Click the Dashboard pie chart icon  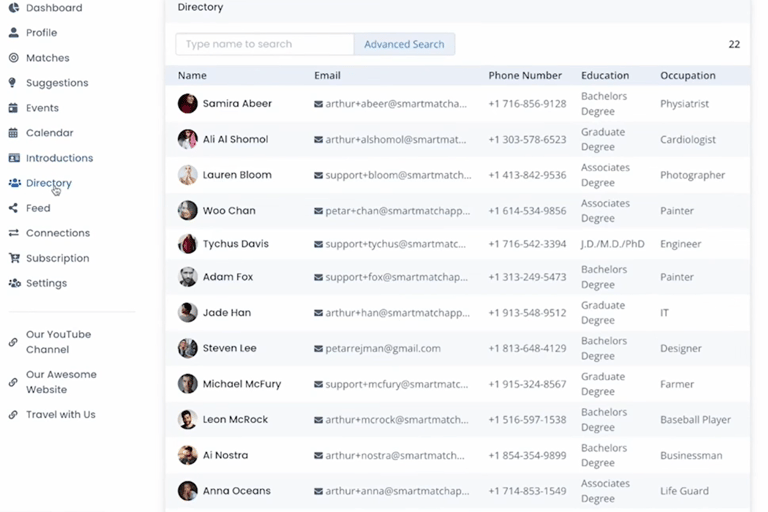[x=14, y=8]
